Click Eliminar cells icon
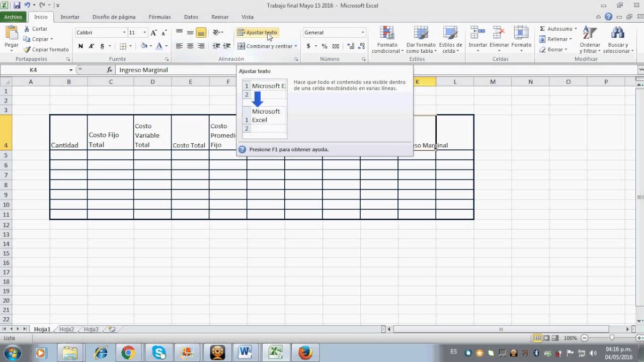This screenshot has width=644, height=362. (499, 33)
